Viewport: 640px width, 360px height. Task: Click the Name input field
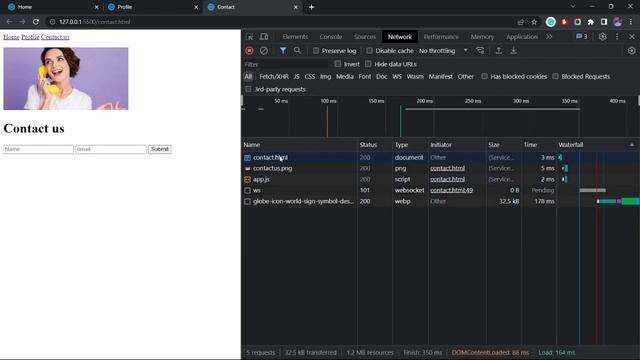click(38, 149)
